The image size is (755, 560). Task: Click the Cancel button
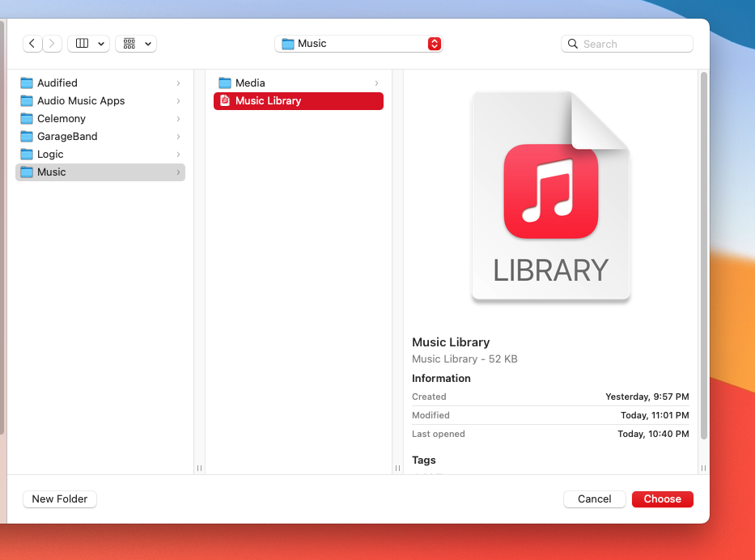(x=595, y=499)
